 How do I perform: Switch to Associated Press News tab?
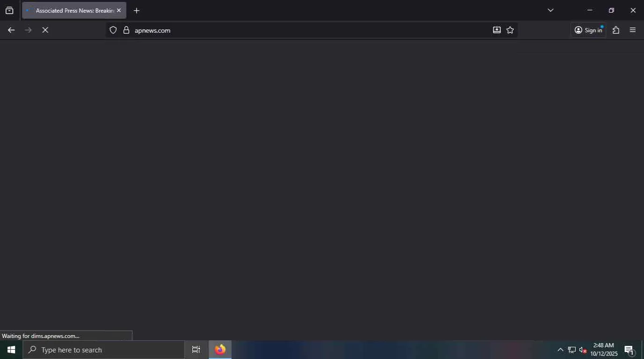pyautogui.click(x=74, y=10)
